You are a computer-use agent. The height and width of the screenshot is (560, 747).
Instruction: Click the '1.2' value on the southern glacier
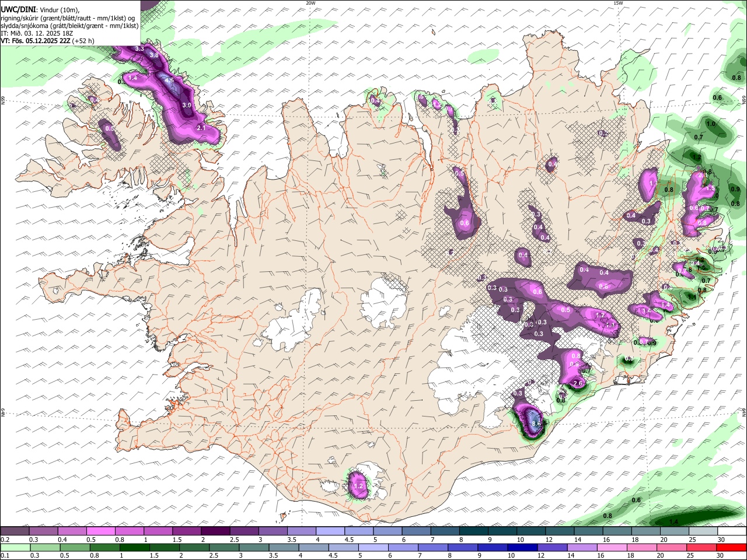[359, 486]
